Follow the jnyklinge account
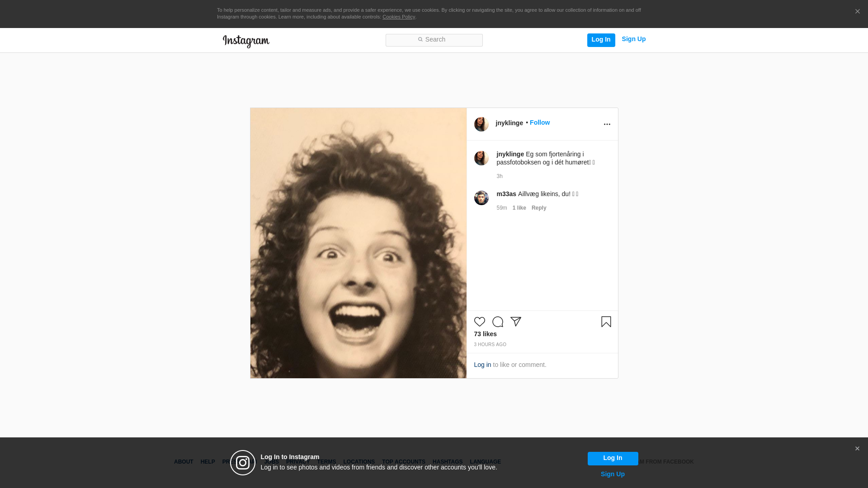Image resolution: width=868 pixels, height=488 pixels. click(540, 122)
